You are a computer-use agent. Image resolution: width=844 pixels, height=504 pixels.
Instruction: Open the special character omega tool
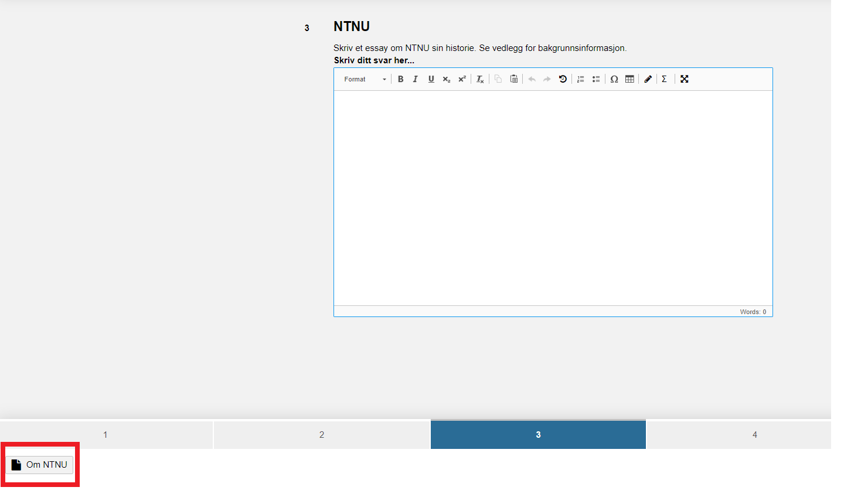click(x=614, y=79)
